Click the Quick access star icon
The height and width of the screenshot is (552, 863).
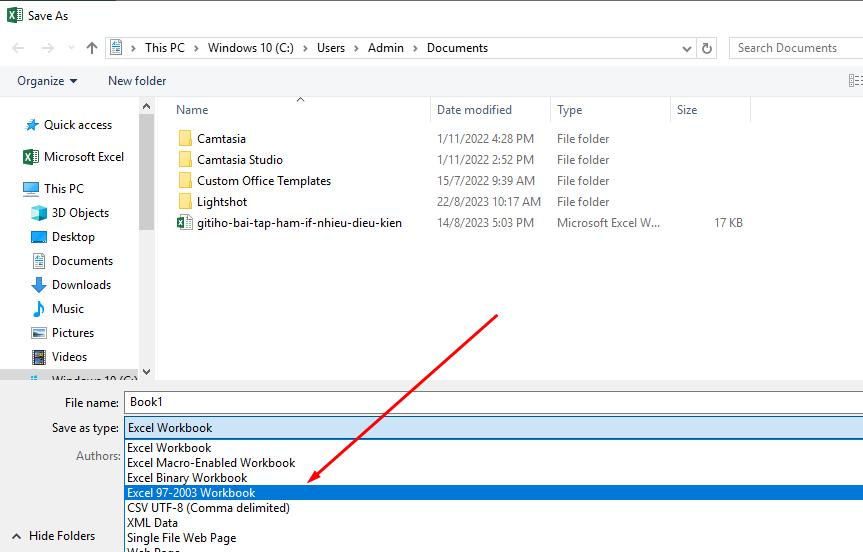(x=32, y=125)
